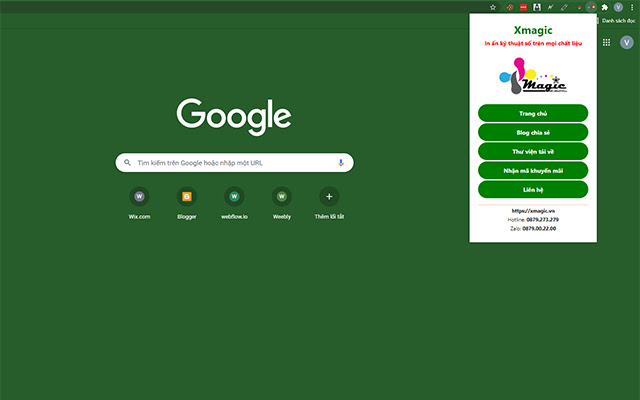Open the grey lightning-bolt extension icon

point(551,7)
